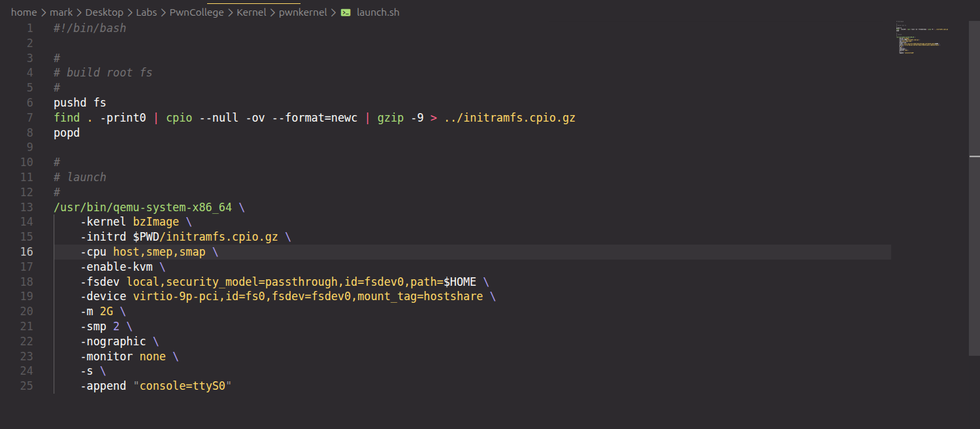The width and height of the screenshot is (980, 429).
Task: Open the home breadcrumb segment
Action: pos(24,12)
